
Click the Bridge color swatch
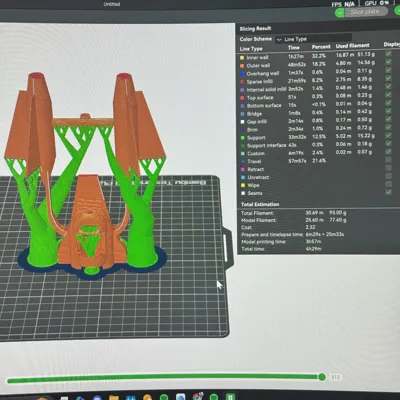(x=242, y=114)
